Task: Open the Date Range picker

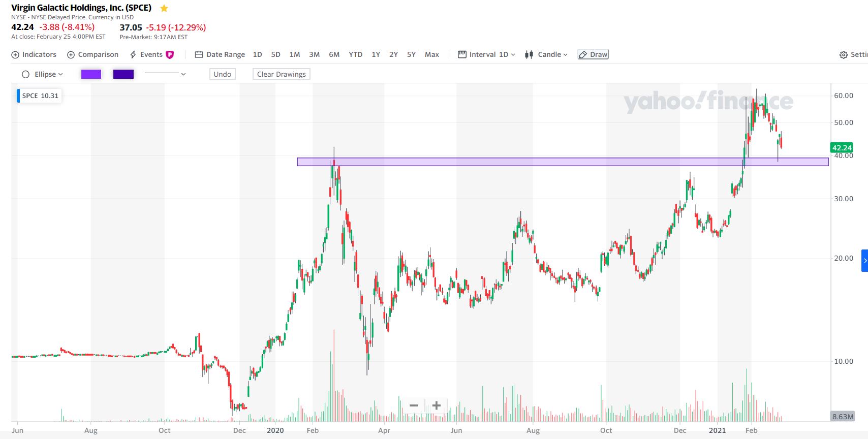Action: (220, 54)
